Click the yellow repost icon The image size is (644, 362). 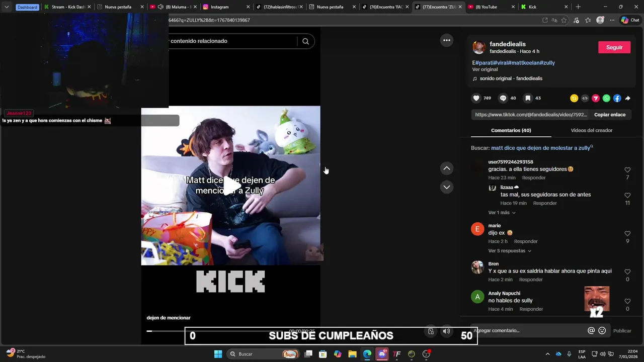[x=574, y=98]
